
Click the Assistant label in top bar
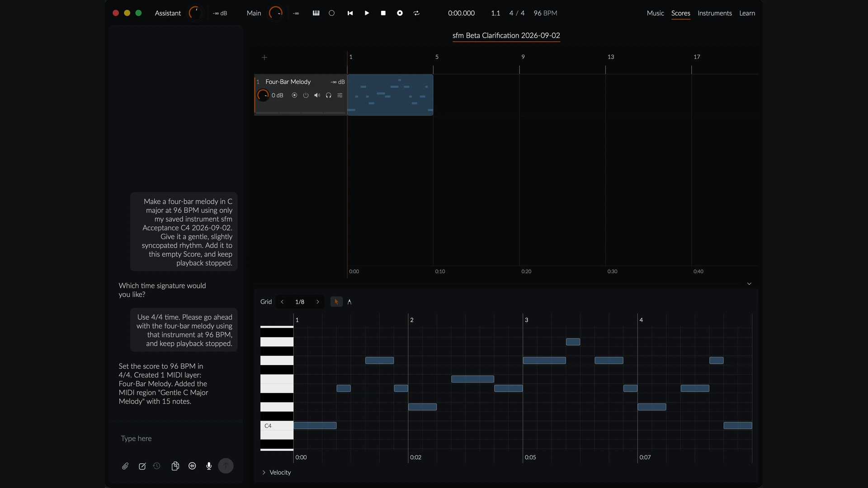click(x=168, y=13)
